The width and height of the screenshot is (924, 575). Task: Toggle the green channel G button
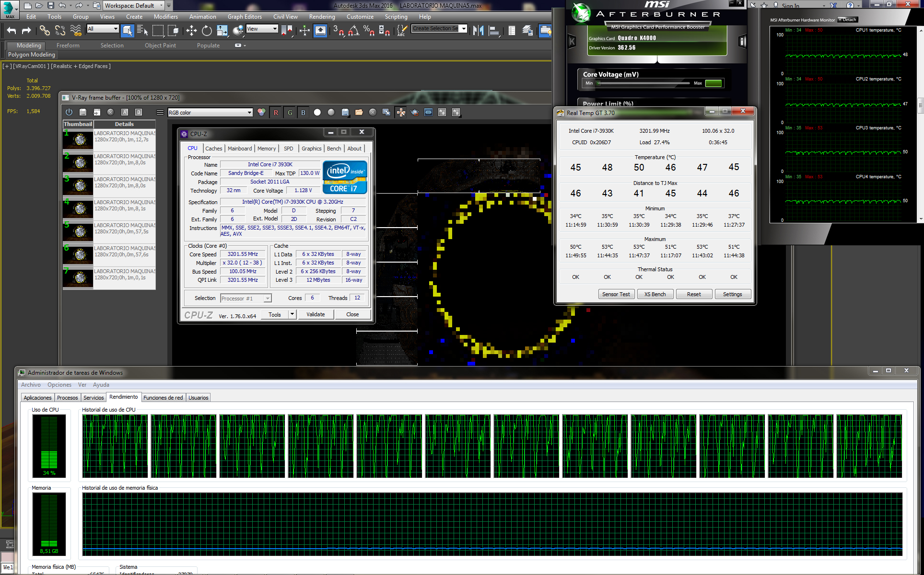(x=290, y=112)
